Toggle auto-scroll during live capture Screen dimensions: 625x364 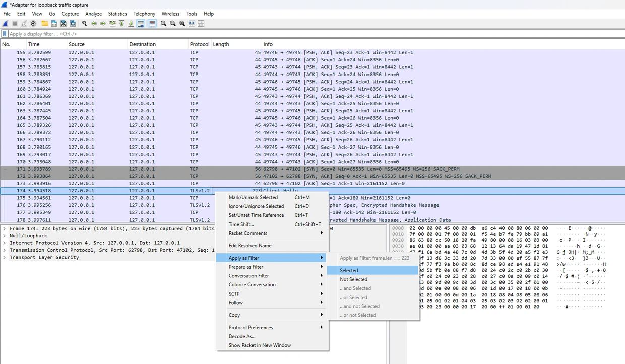(x=141, y=24)
